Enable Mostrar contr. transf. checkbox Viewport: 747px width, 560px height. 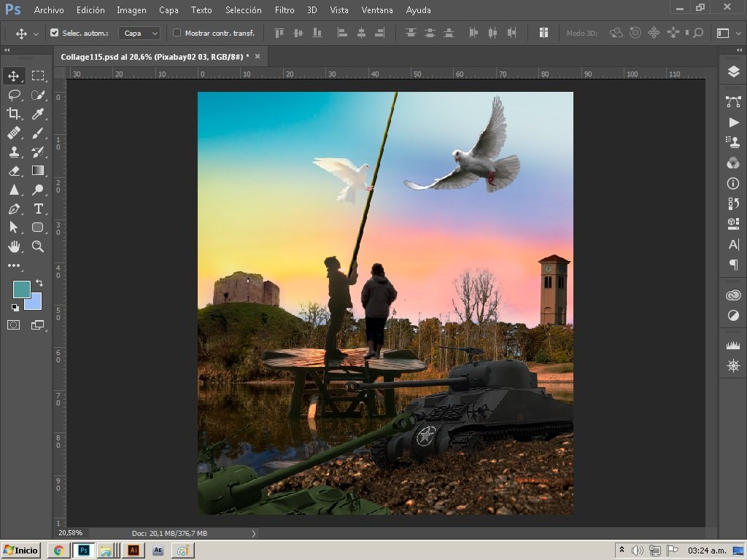pos(177,33)
